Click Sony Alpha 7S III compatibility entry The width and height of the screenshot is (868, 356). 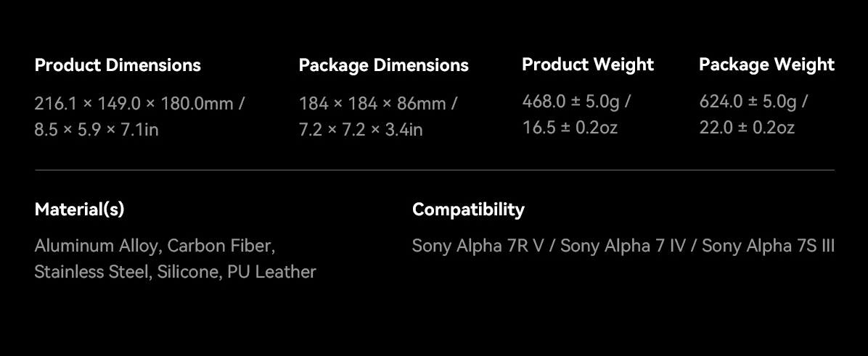(x=768, y=246)
